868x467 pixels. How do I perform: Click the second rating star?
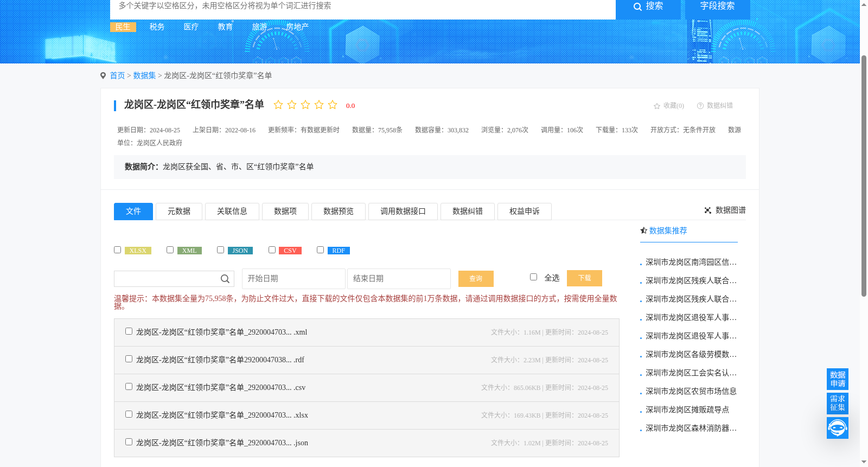pyautogui.click(x=292, y=105)
